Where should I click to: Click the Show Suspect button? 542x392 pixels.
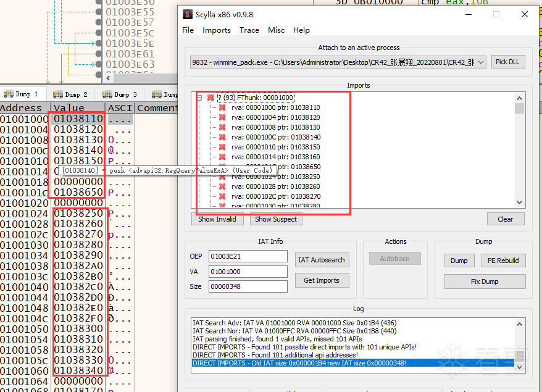click(x=276, y=219)
